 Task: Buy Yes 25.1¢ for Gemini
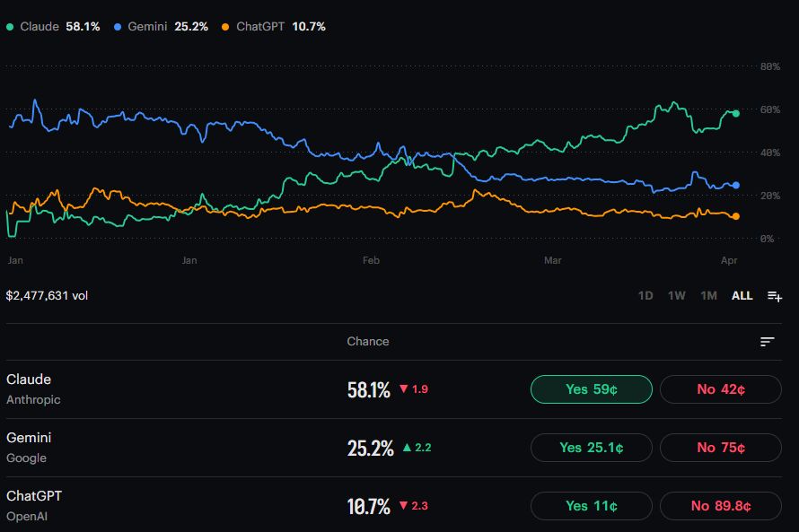pos(591,448)
